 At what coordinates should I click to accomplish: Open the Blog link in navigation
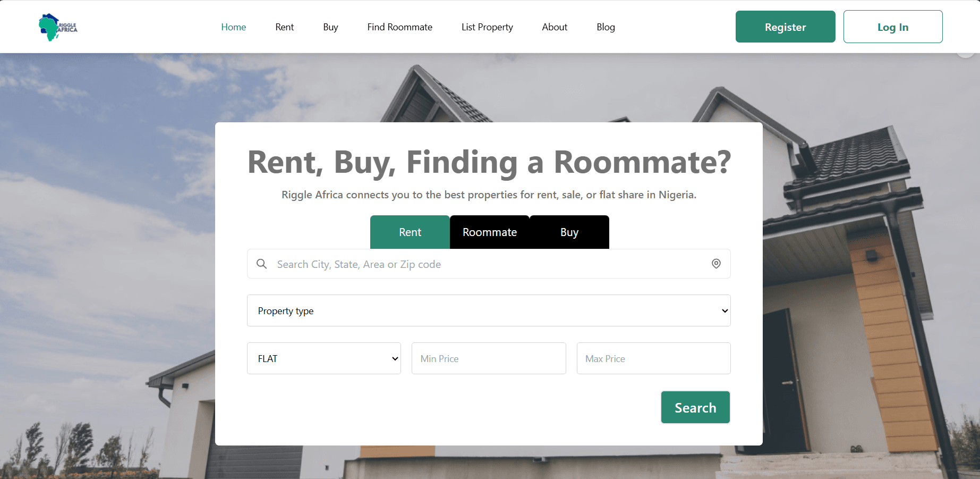(x=606, y=27)
